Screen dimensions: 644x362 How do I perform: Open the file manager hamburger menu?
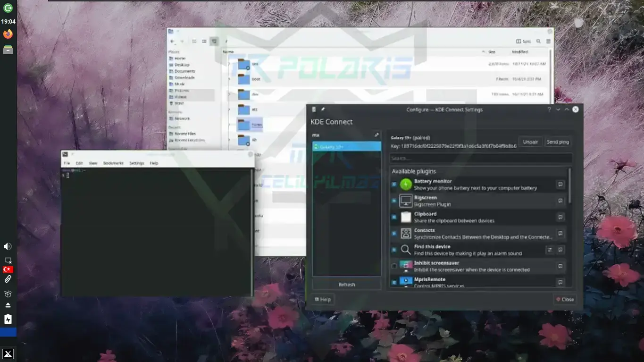(x=548, y=42)
